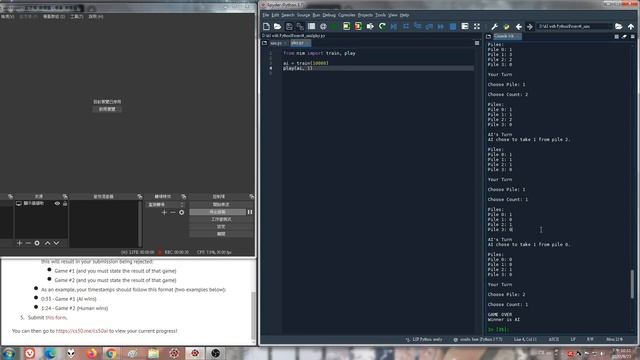Open transition properties gear in OBS
640x360 pixels.
pyautogui.click(x=182, y=212)
